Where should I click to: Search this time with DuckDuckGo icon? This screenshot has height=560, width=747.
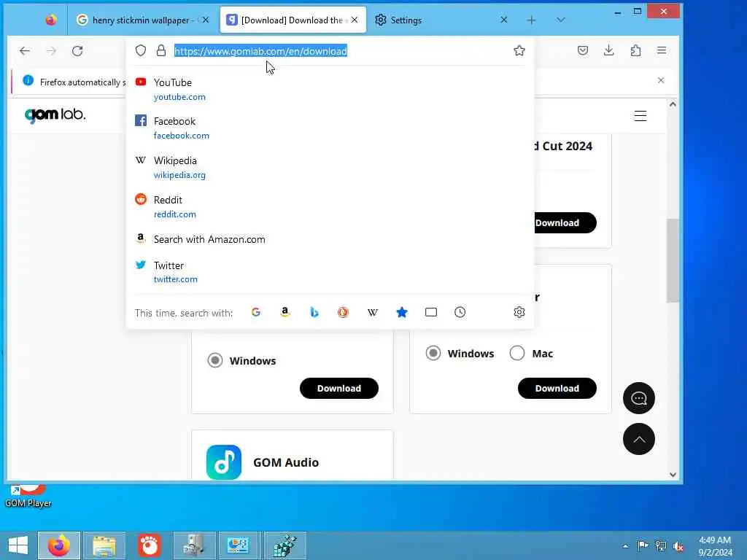(x=343, y=312)
